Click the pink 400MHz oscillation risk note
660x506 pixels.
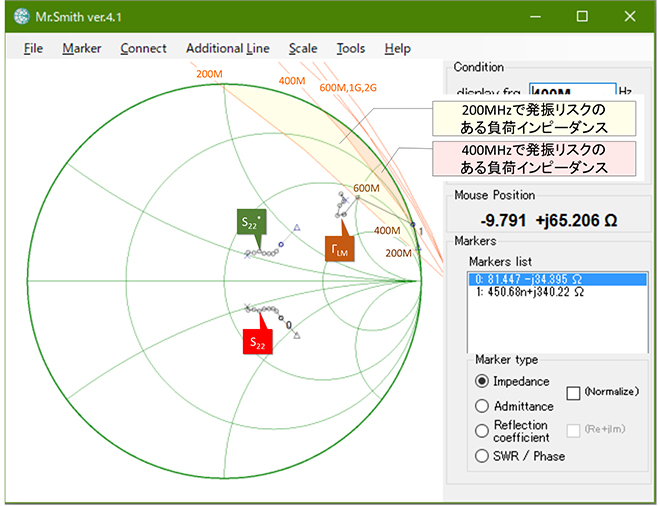pyautogui.click(x=534, y=158)
